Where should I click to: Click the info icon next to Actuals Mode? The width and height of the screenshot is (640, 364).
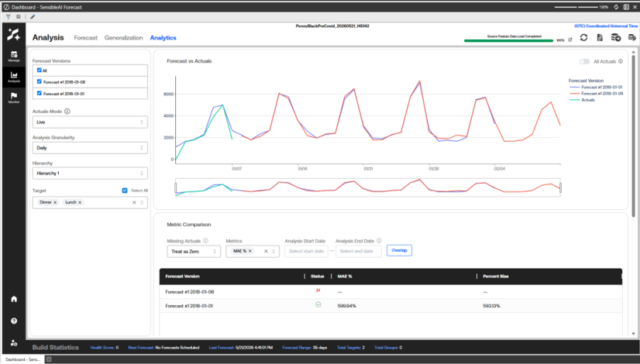click(x=67, y=111)
